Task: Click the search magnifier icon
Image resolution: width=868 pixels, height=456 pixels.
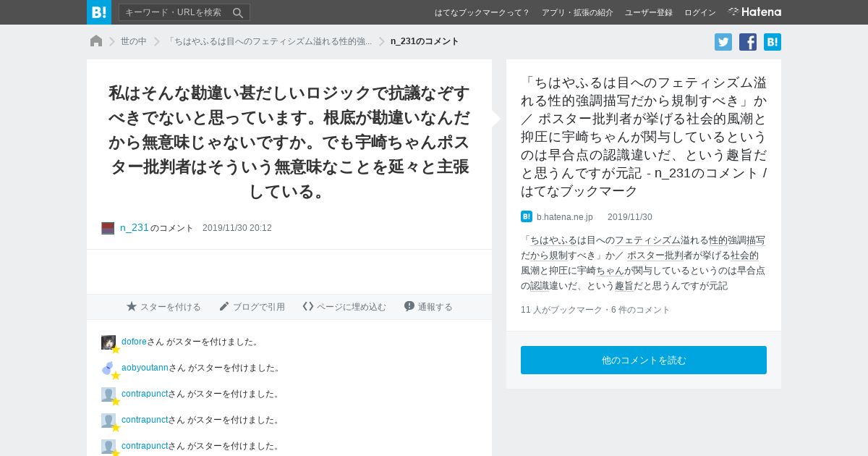Action: 238,12
